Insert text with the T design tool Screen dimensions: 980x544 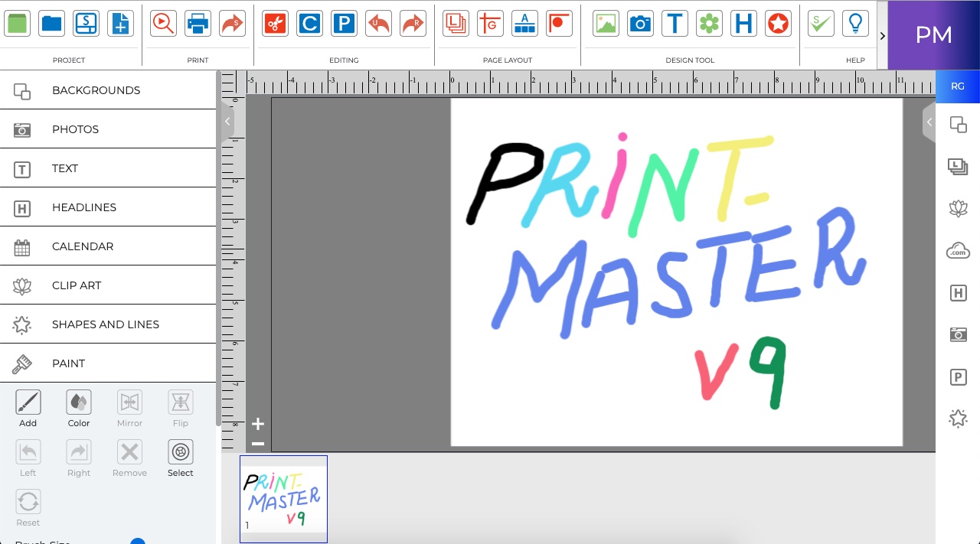675,23
